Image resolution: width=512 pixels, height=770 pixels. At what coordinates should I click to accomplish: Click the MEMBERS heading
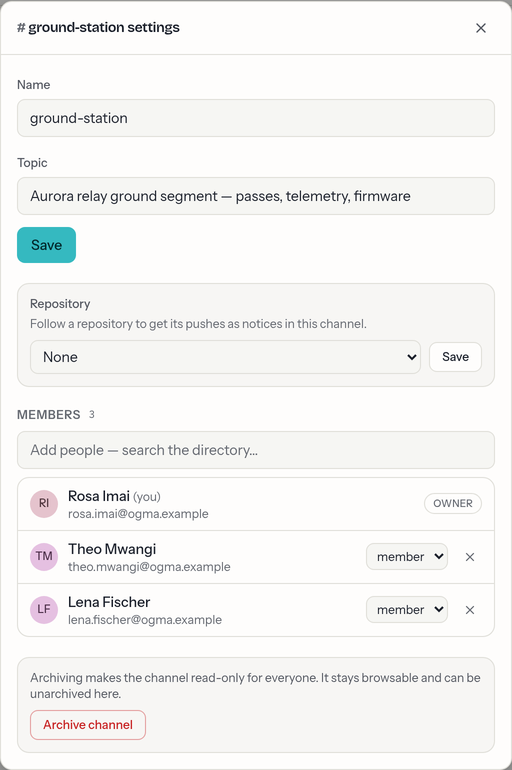point(49,415)
